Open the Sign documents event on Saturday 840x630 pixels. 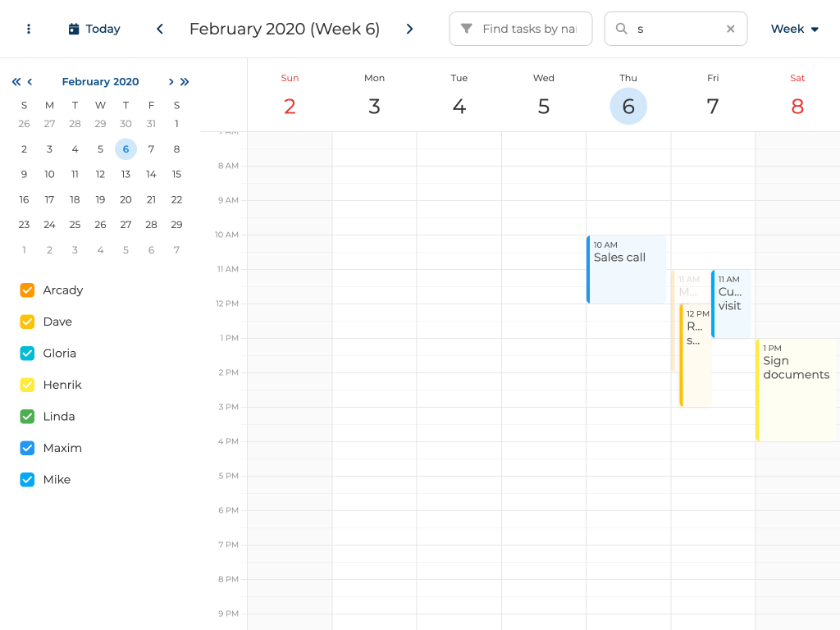pyautogui.click(x=796, y=390)
